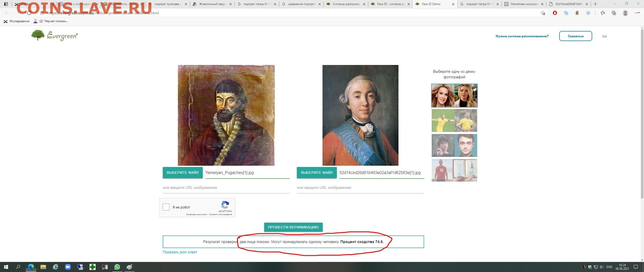
Task: Open Windows search from the taskbar
Action: (x=18, y=267)
